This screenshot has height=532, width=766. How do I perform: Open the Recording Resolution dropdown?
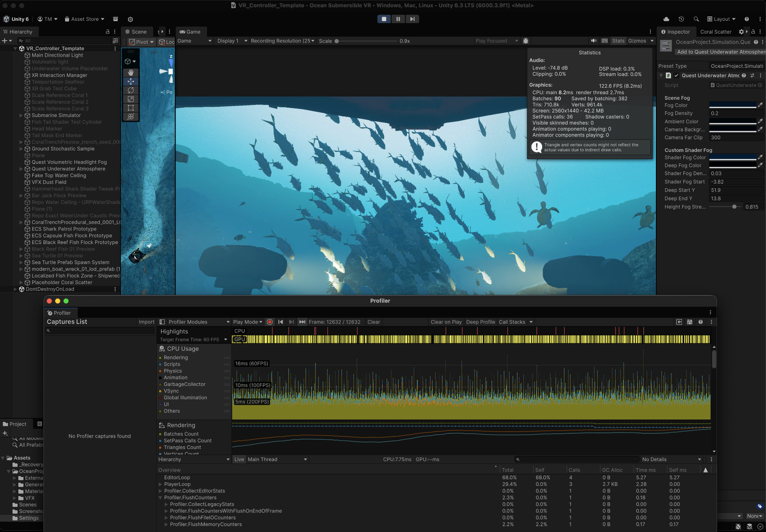(x=282, y=41)
